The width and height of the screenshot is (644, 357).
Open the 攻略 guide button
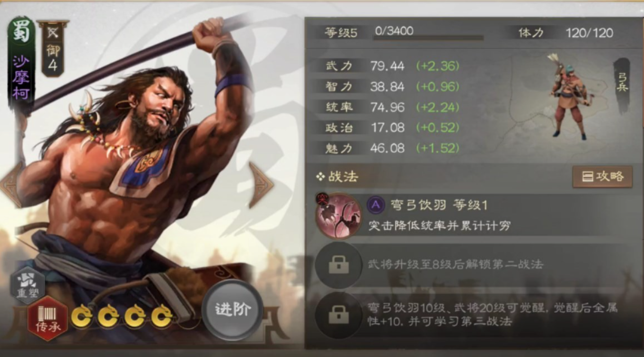(x=602, y=177)
